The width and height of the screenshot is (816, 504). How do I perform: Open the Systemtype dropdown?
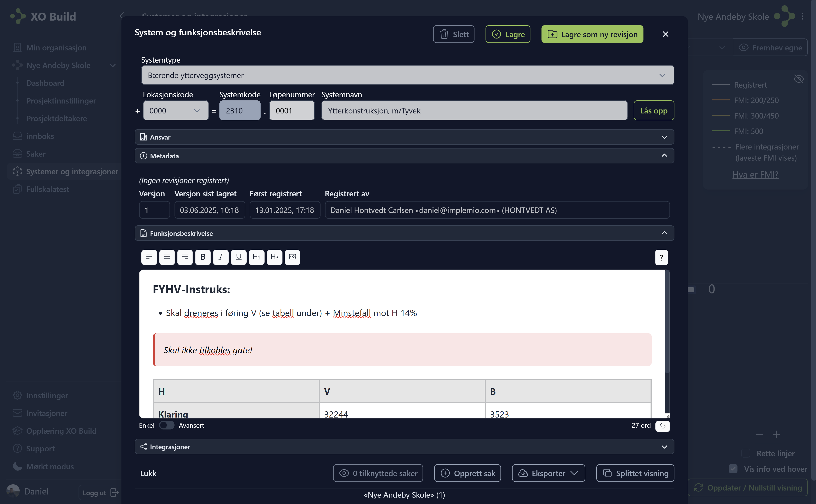pos(407,75)
